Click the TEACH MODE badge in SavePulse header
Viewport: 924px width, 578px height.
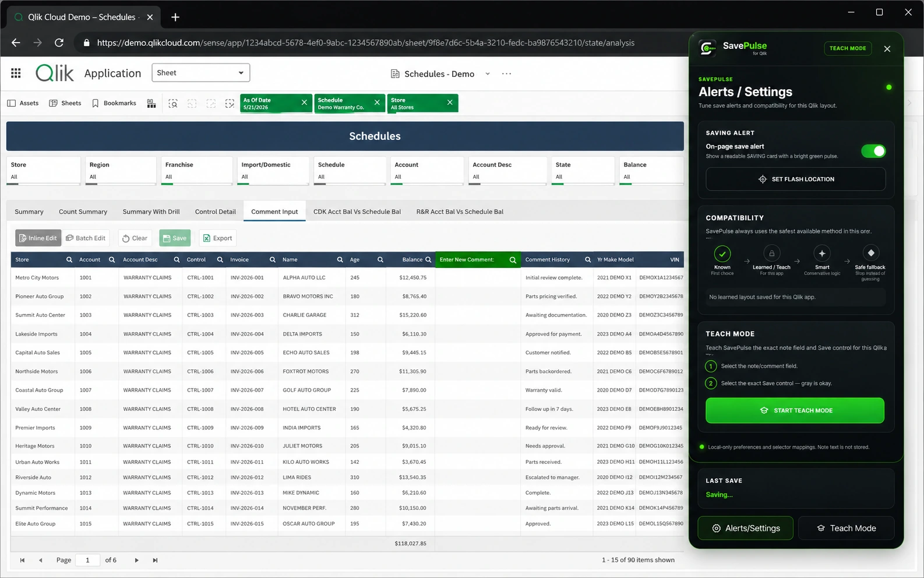point(848,48)
